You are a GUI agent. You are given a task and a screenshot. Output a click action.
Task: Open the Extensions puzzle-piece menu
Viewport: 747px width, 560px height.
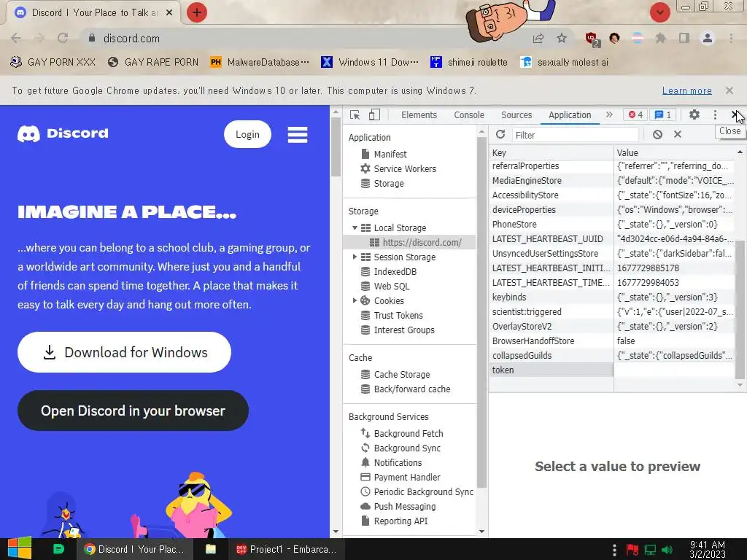pyautogui.click(x=660, y=38)
